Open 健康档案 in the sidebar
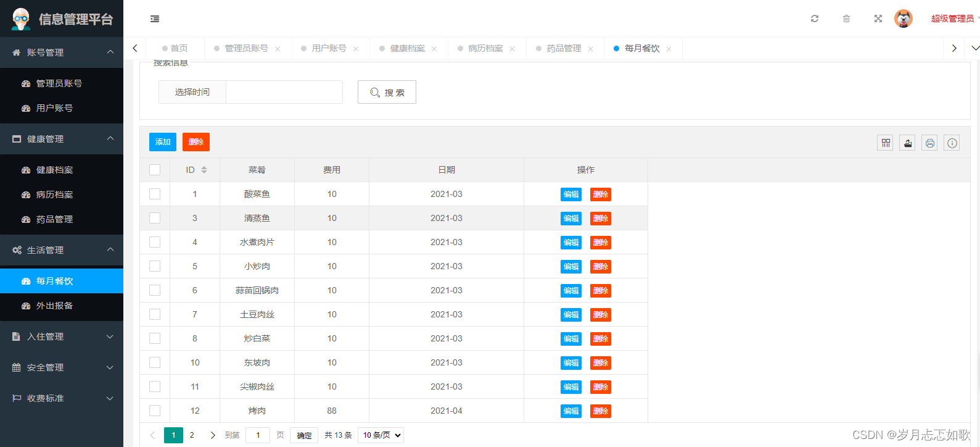This screenshot has width=980, height=447. 62,170
